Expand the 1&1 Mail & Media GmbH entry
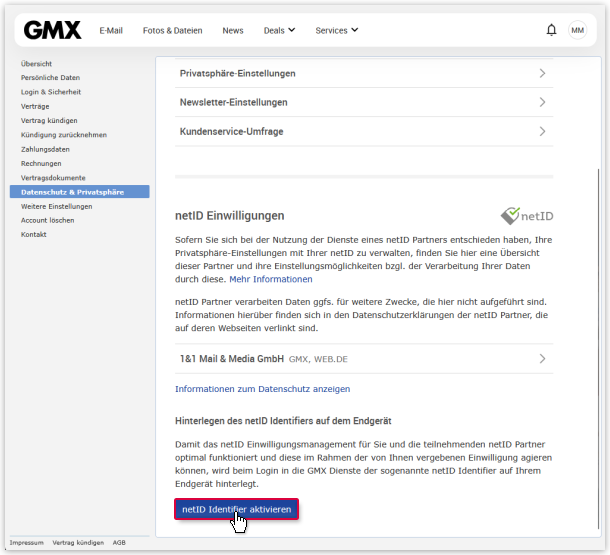610x555 pixels. [363, 358]
